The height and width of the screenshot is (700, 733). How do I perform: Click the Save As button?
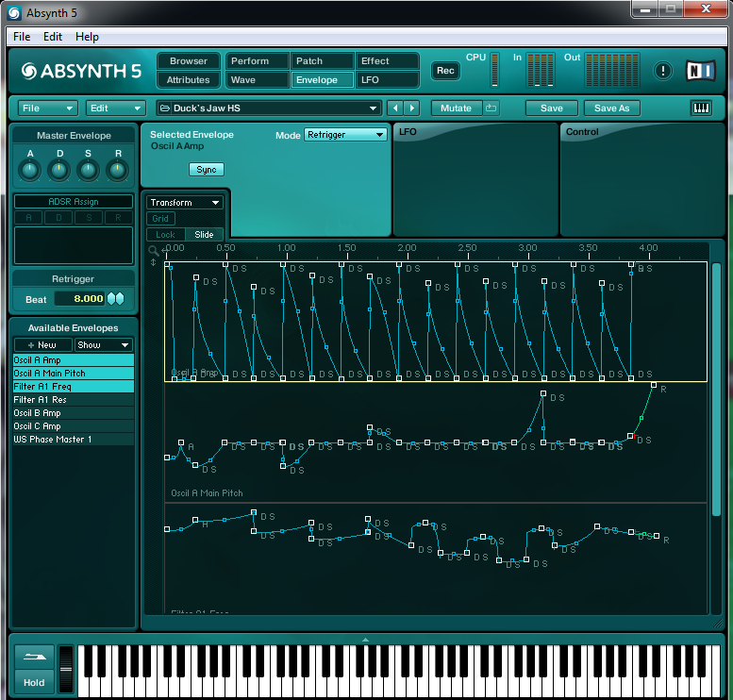[x=611, y=108]
